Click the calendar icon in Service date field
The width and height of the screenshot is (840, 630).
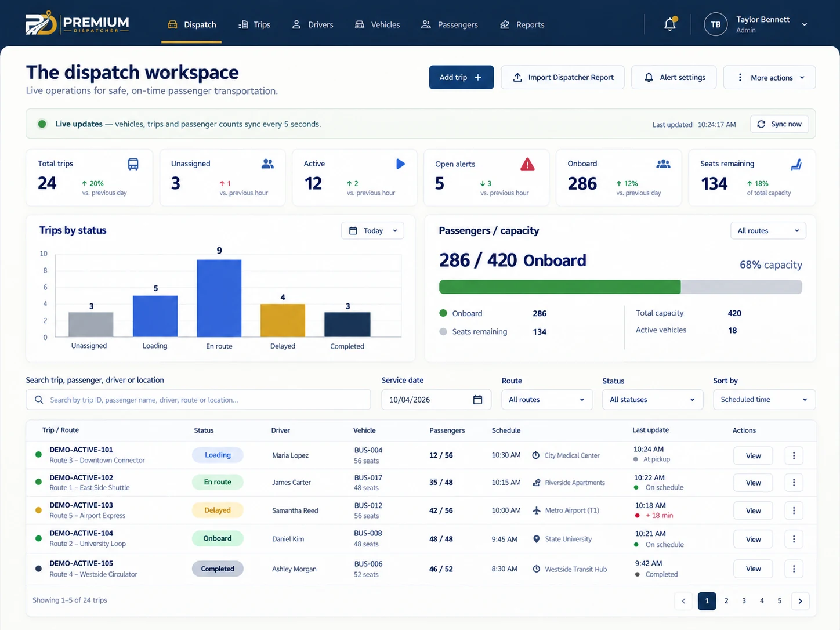click(477, 400)
